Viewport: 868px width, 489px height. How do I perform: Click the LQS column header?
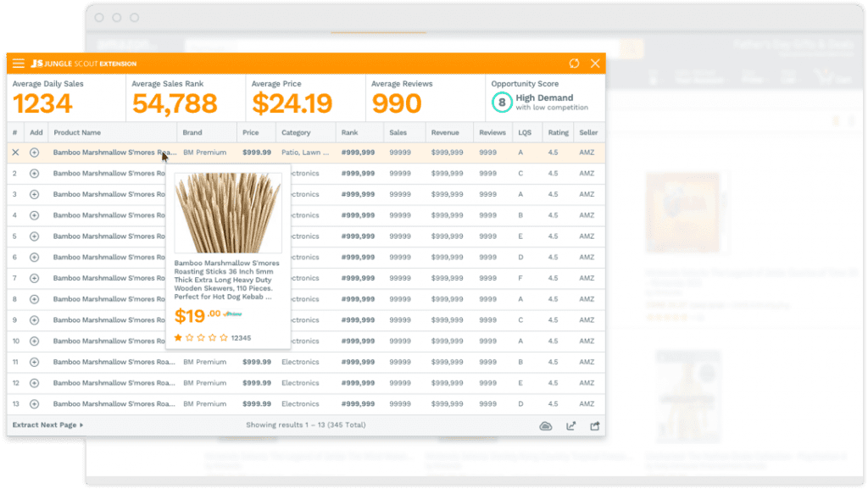point(524,133)
